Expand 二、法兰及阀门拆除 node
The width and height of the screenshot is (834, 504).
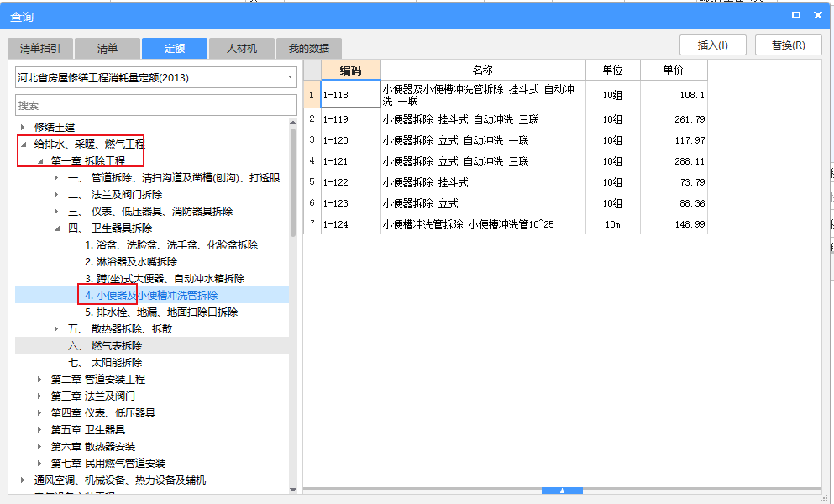56,195
